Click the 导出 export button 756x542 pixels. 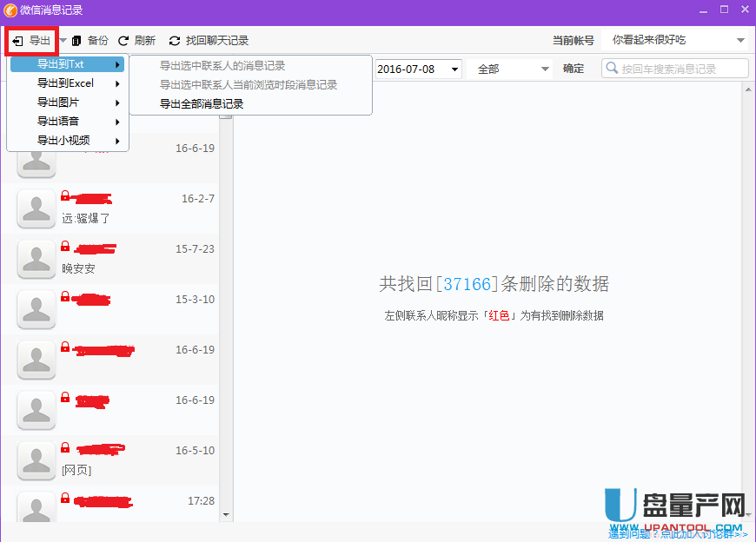[32, 41]
